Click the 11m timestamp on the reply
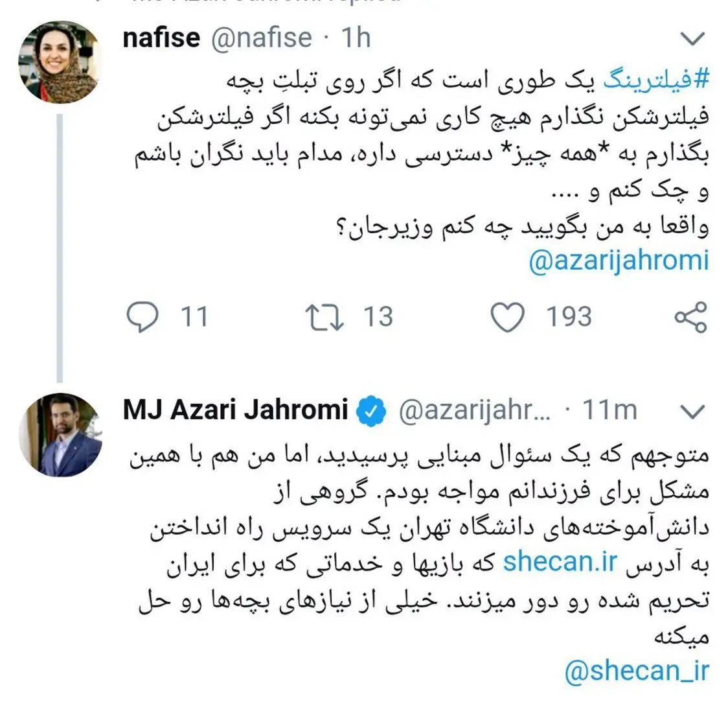 click(x=609, y=410)
